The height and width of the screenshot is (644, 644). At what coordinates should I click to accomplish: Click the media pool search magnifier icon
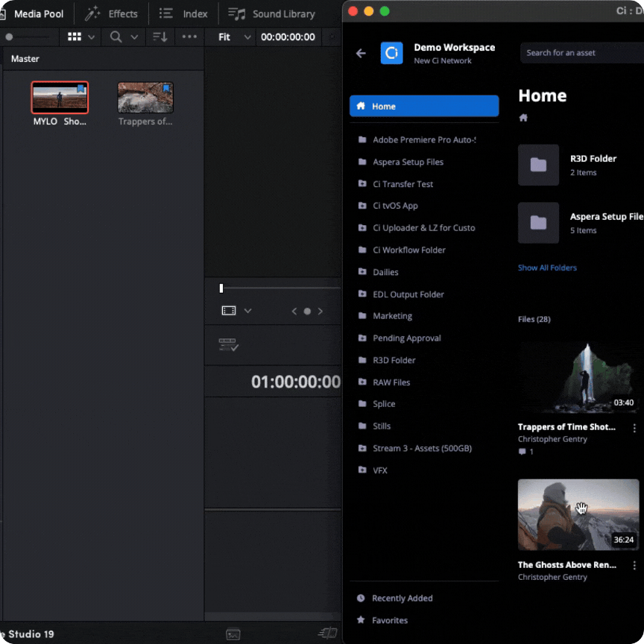pyautogui.click(x=116, y=37)
